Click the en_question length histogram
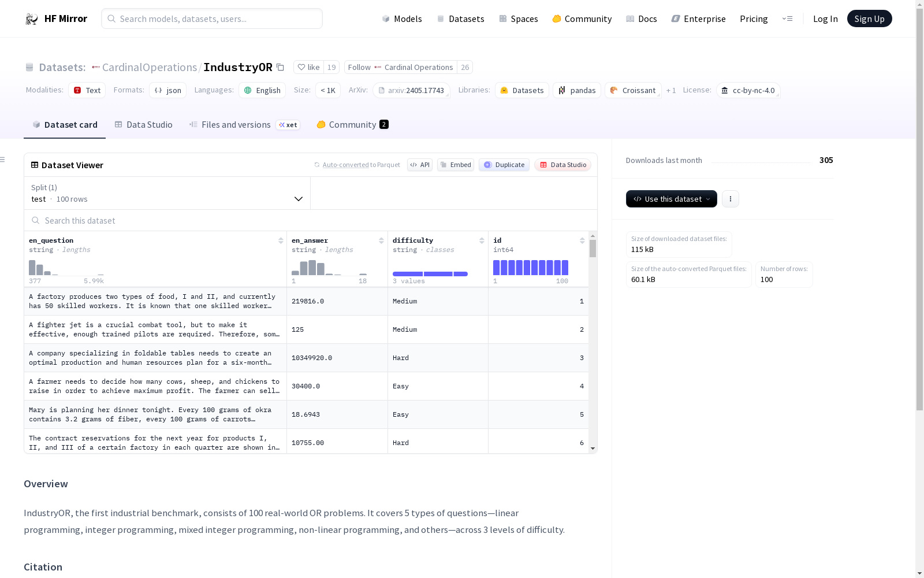This screenshot has width=924, height=578. tap(66, 268)
